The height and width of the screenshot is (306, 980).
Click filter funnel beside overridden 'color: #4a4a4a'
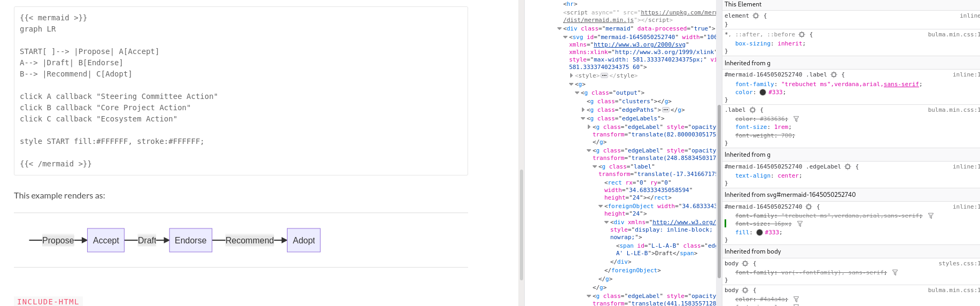(x=796, y=300)
